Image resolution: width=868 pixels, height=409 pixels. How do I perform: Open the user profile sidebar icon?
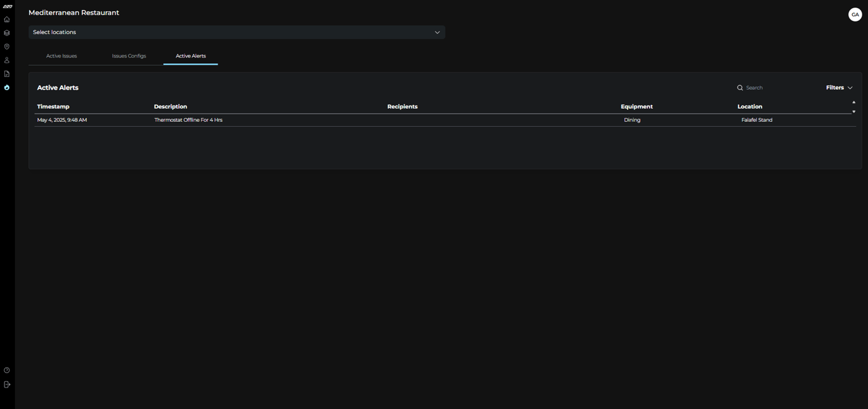coord(7,61)
